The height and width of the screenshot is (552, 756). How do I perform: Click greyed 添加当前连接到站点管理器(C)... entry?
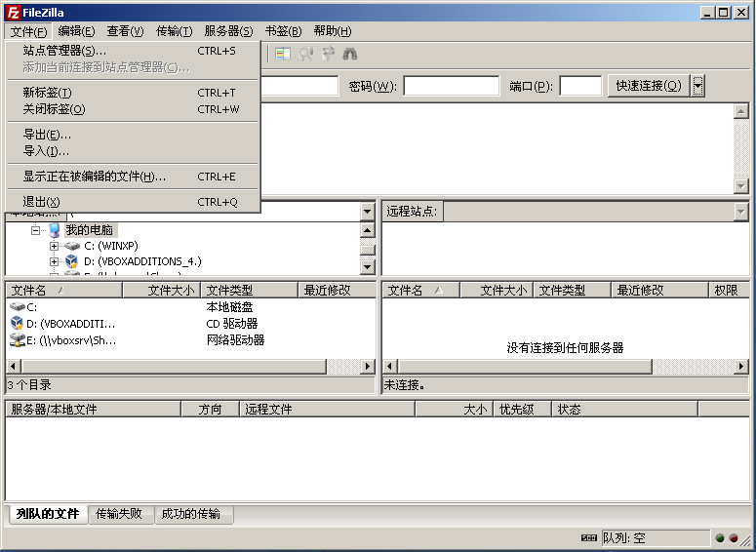tap(133, 67)
